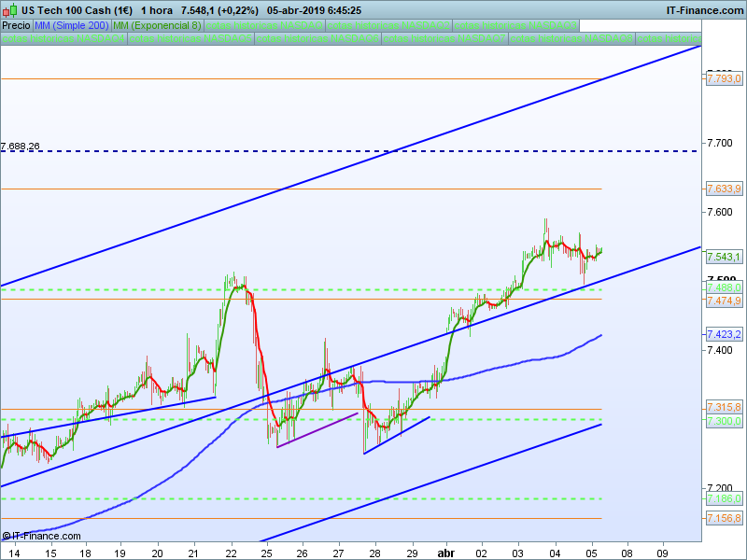
Task: Click the IT-Finance.com link in header
Action: click(x=705, y=10)
